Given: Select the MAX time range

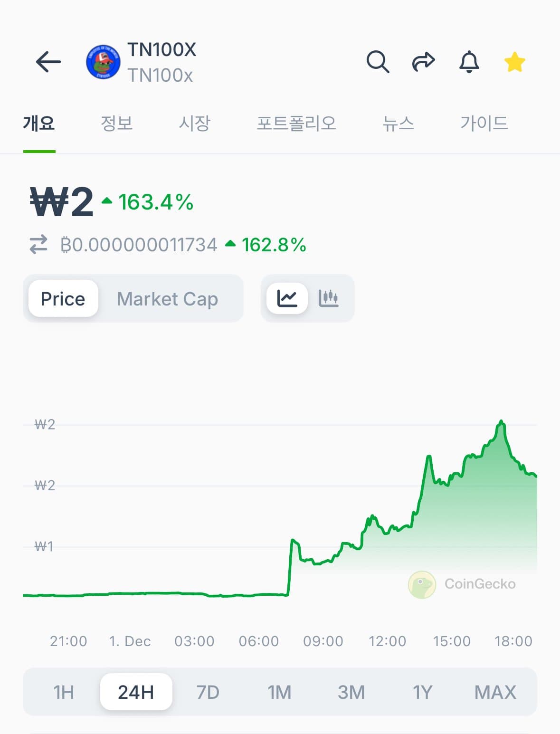Looking at the screenshot, I should point(495,692).
